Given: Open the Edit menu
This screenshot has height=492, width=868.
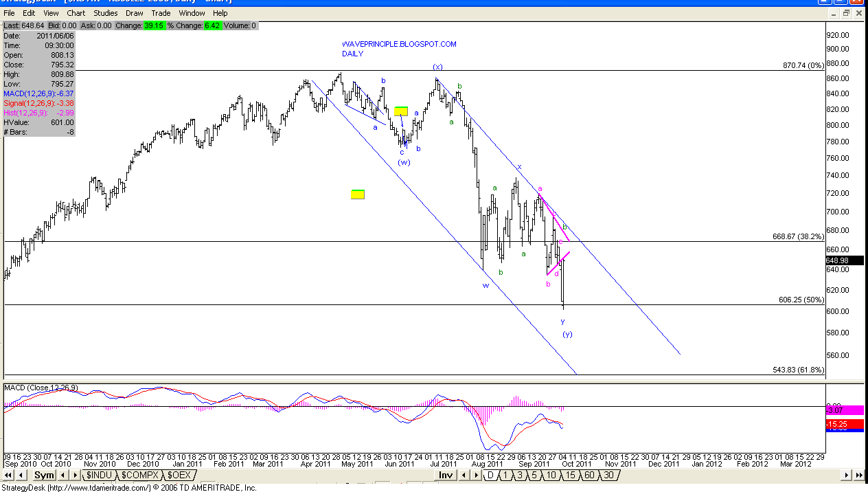Looking at the screenshot, I should (x=29, y=13).
